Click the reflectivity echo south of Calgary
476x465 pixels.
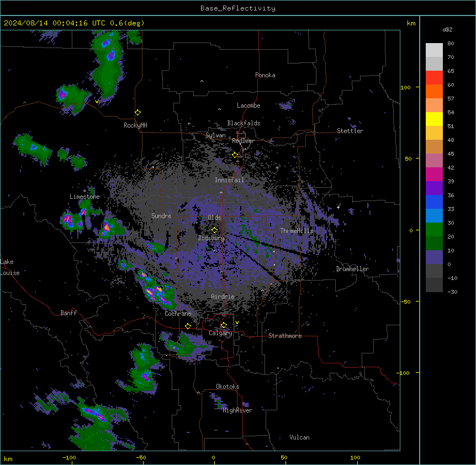(188, 346)
